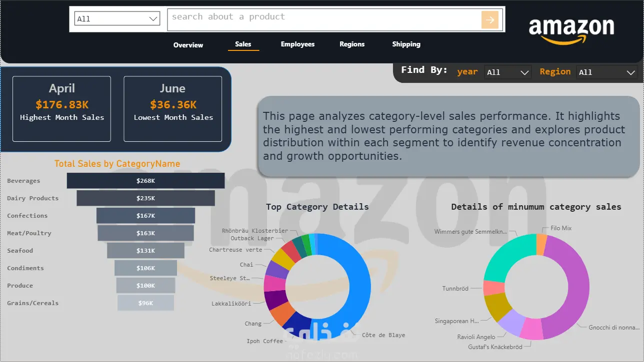
Task: Select the Sales tab
Action: point(243,44)
